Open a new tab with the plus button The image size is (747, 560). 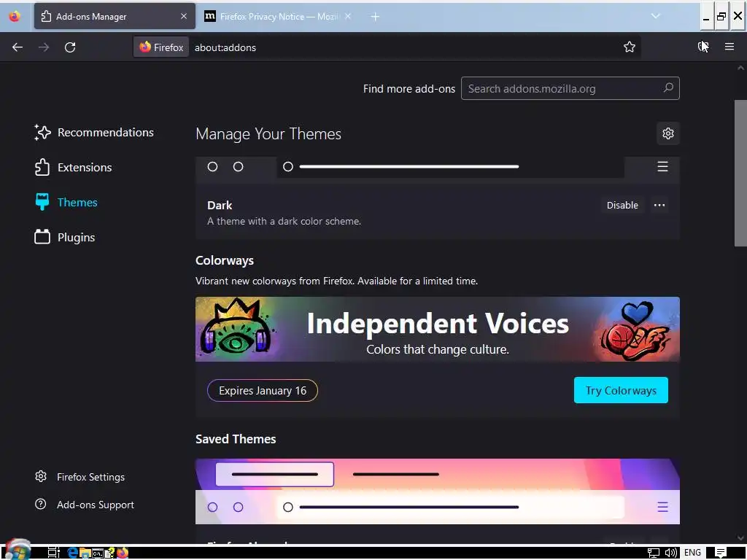pos(375,17)
